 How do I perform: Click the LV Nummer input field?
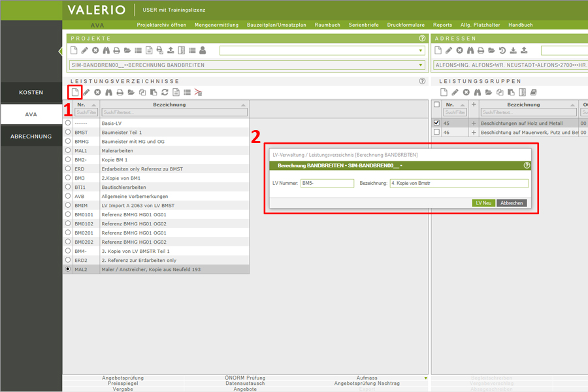(x=327, y=183)
